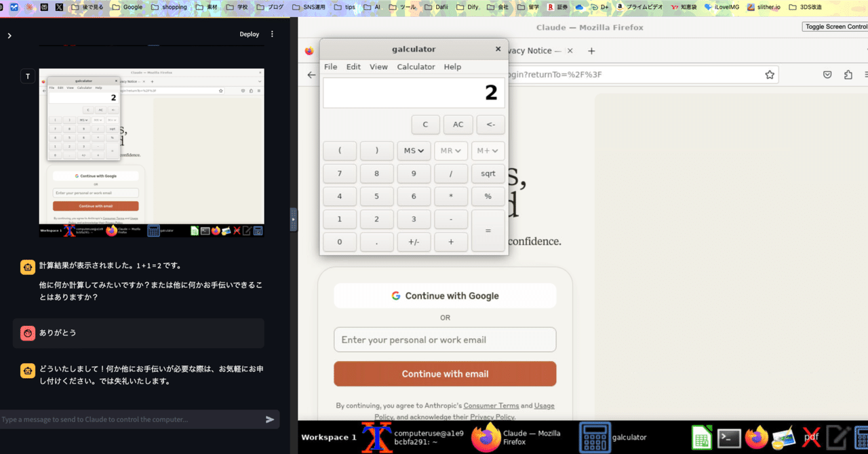Expand the MR memory recall dropdown
The image size is (868, 454).
pos(450,150)
